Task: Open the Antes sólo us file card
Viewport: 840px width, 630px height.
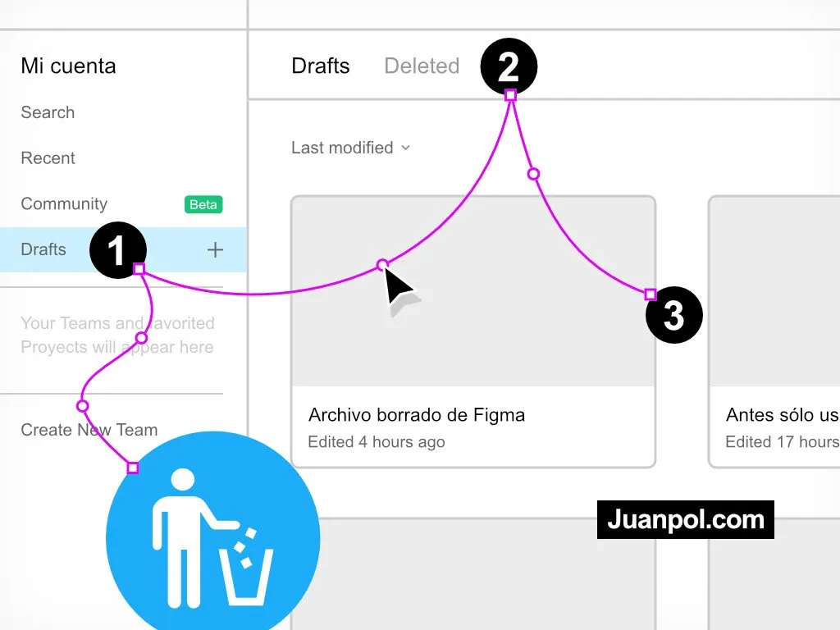Action: coord(774,332)
